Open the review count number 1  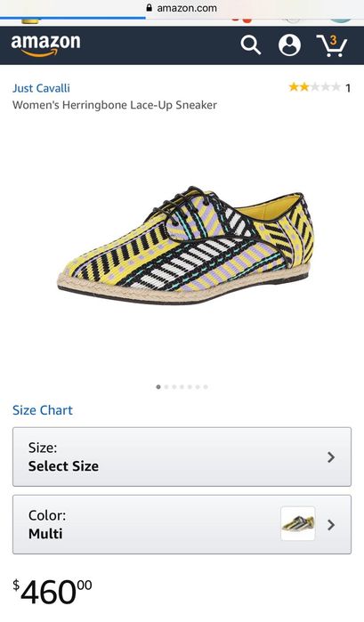348,88
